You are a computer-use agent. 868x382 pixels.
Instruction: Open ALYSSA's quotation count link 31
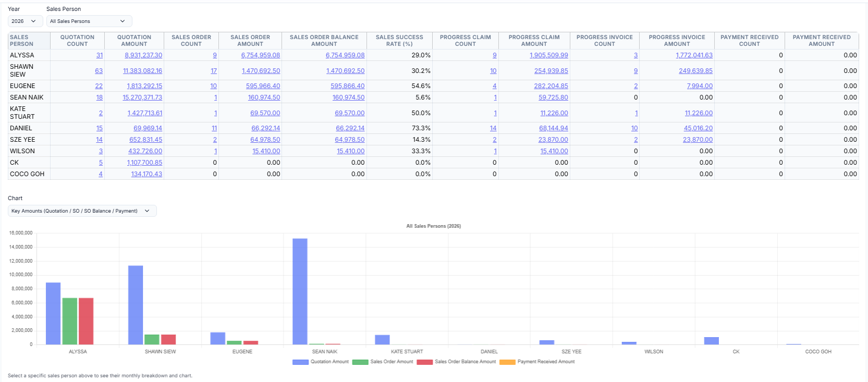click(x=100, y=55)
